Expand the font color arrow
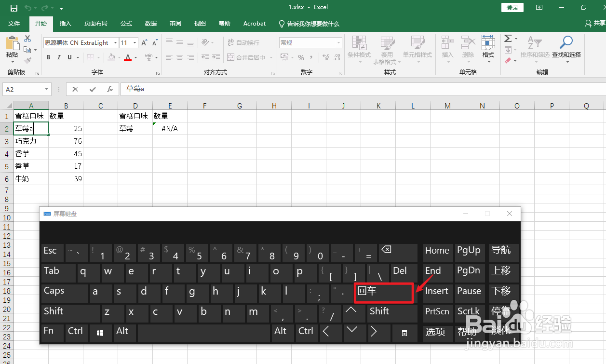This screenshot has width=606, height=364. tap(135, 57)
